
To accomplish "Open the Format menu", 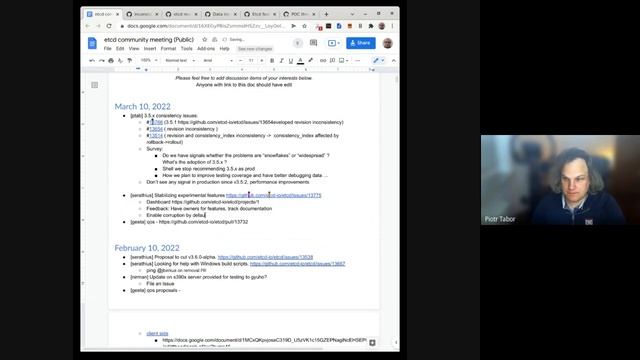I will tap(168, 49).
